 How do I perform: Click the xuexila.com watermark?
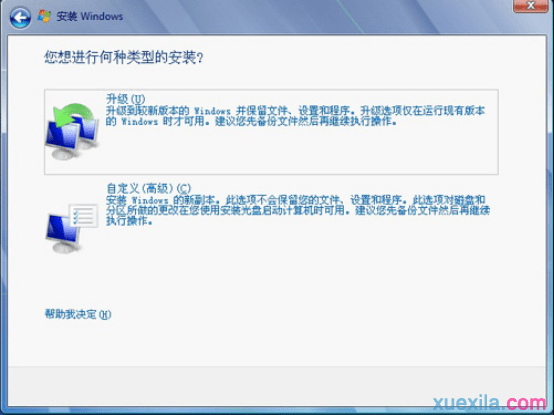(x=490, y=403)
